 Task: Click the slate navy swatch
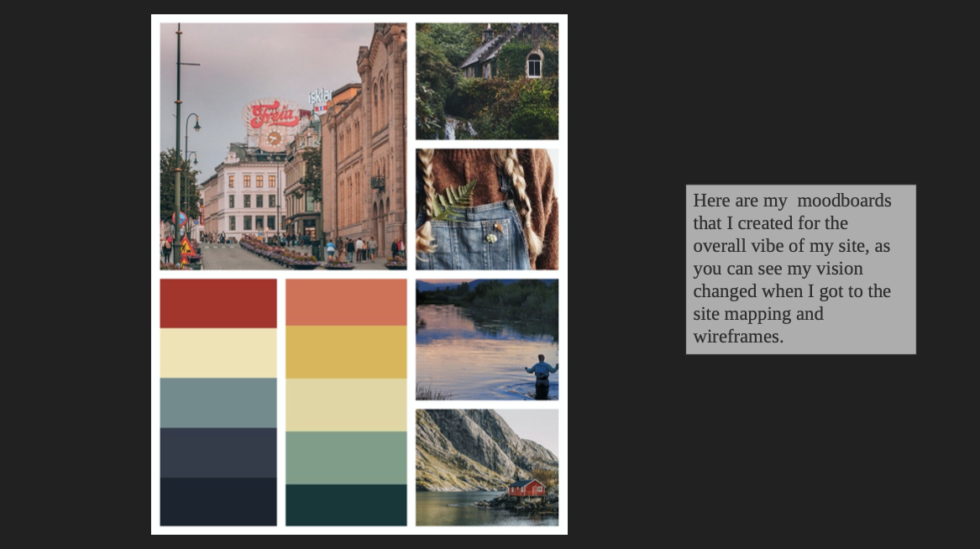(x=218, y=452)
